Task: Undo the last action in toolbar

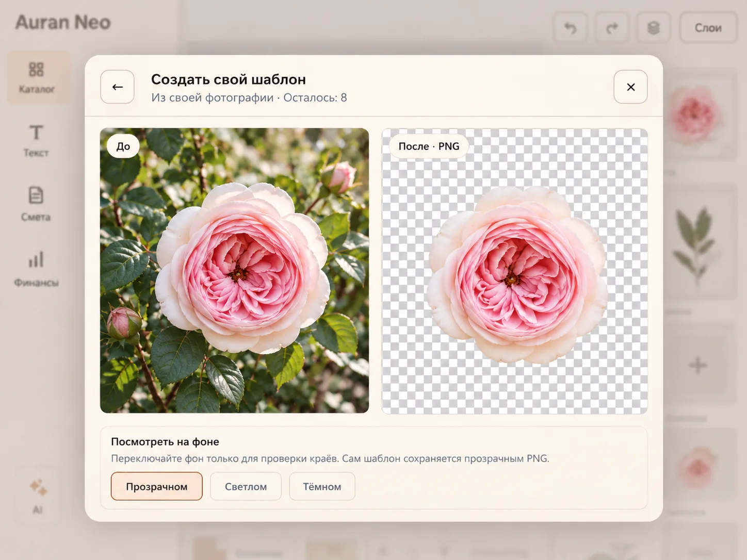Action: (x=570, y=28)
